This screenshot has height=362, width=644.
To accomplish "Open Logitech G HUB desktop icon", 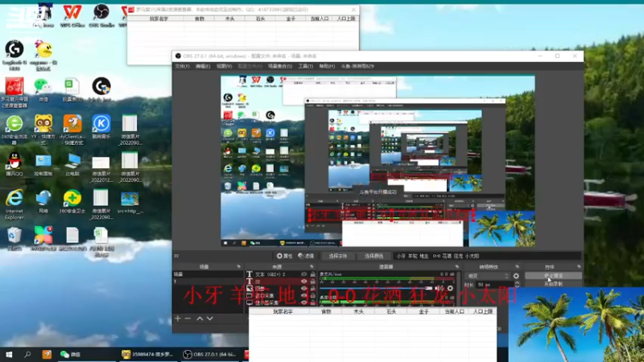I will 14,55.
